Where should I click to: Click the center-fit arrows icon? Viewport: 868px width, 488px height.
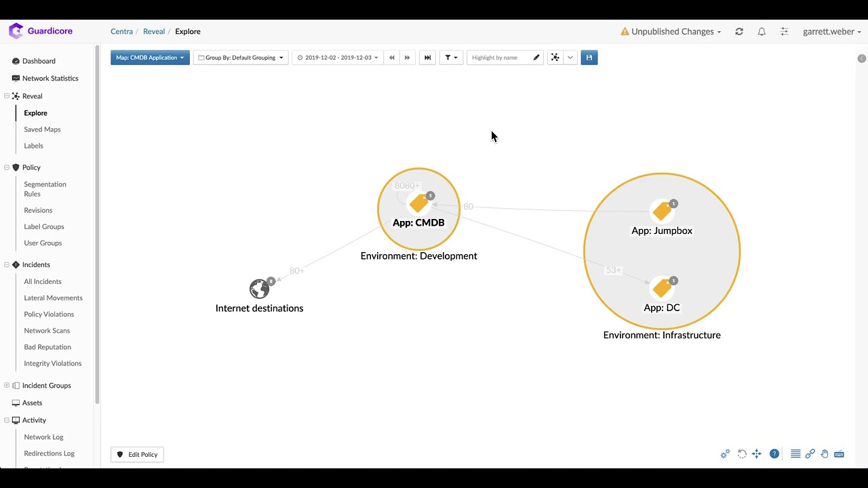(x=757, y=454)
